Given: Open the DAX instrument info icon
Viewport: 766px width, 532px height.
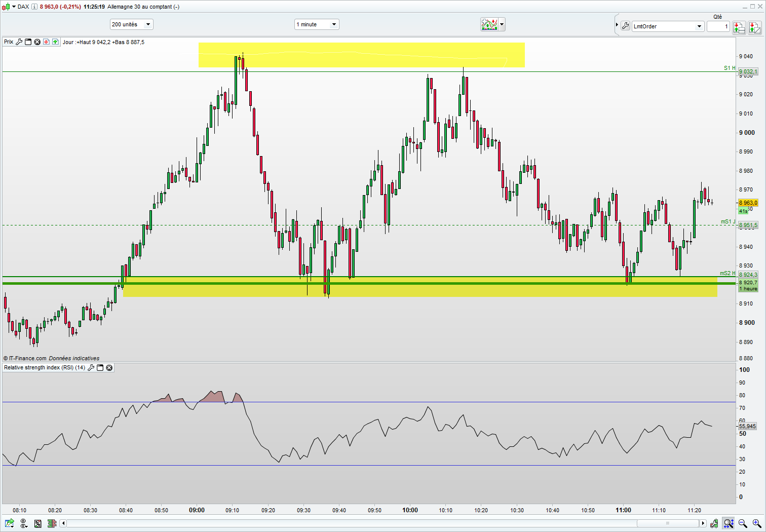Looking at the screenshot, I should (34, 7).
